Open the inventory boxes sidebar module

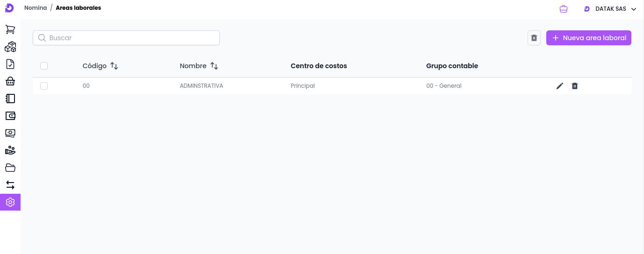pyautogui.click(x=10, y=47)
